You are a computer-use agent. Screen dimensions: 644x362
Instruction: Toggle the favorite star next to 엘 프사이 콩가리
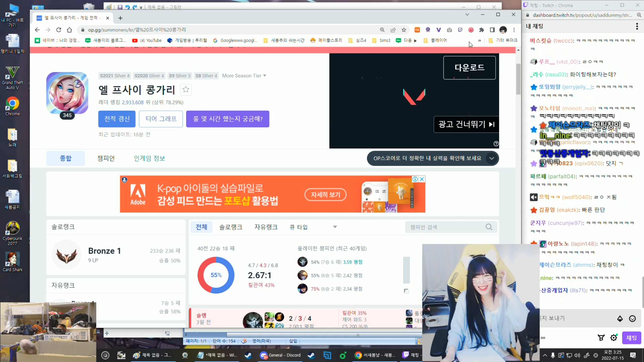(x=186, y=89)
